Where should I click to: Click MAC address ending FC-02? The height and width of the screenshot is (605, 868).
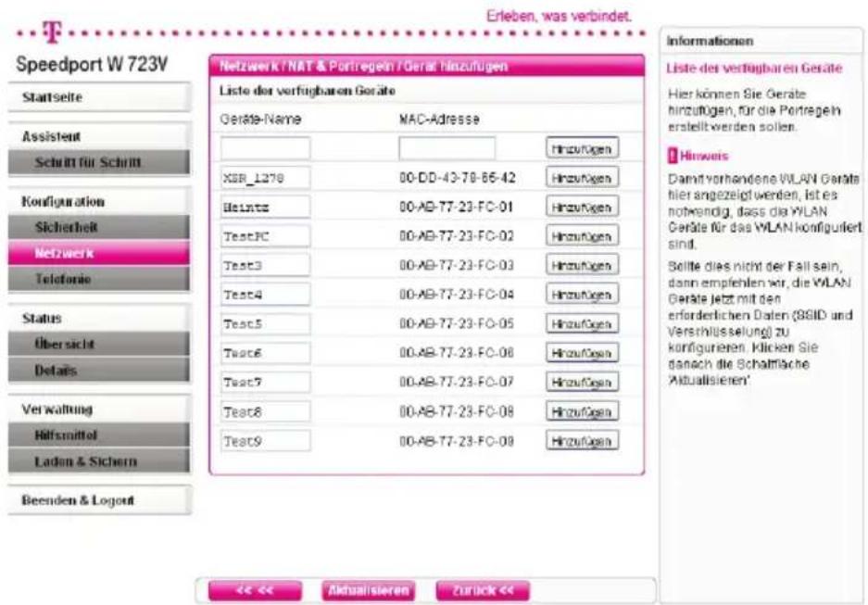(456, 236)
